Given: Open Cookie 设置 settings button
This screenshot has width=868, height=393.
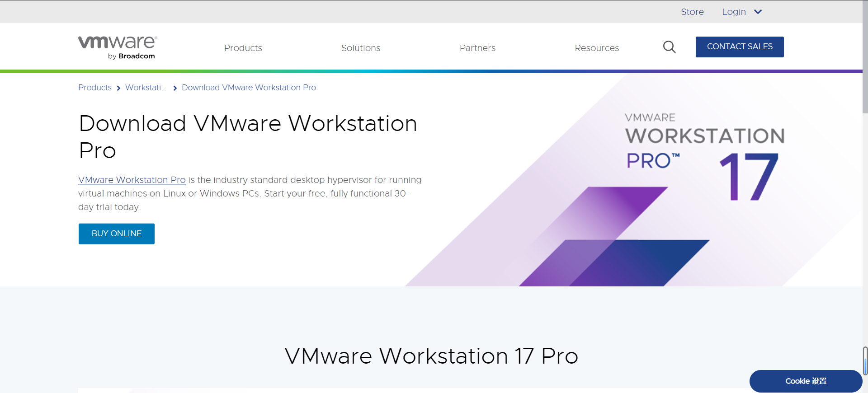Looking at the screenshot, I should point(806,381).
